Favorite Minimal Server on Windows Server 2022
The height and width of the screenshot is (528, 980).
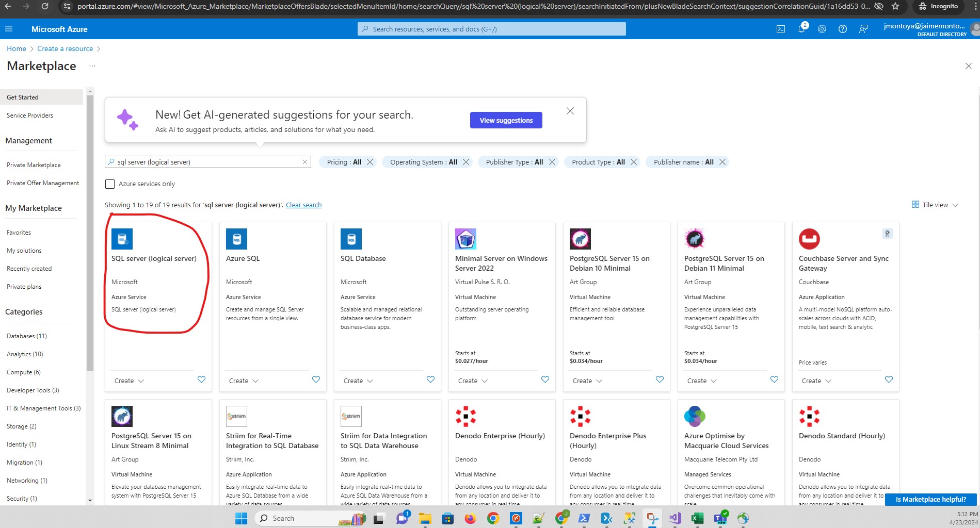point(545,379)
